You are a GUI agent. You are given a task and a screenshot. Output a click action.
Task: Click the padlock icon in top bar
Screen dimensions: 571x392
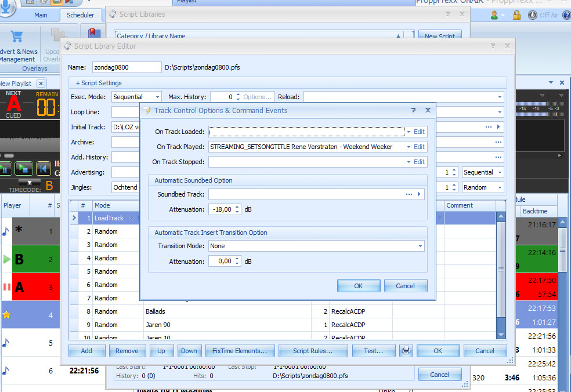click(x=516, y=15)
